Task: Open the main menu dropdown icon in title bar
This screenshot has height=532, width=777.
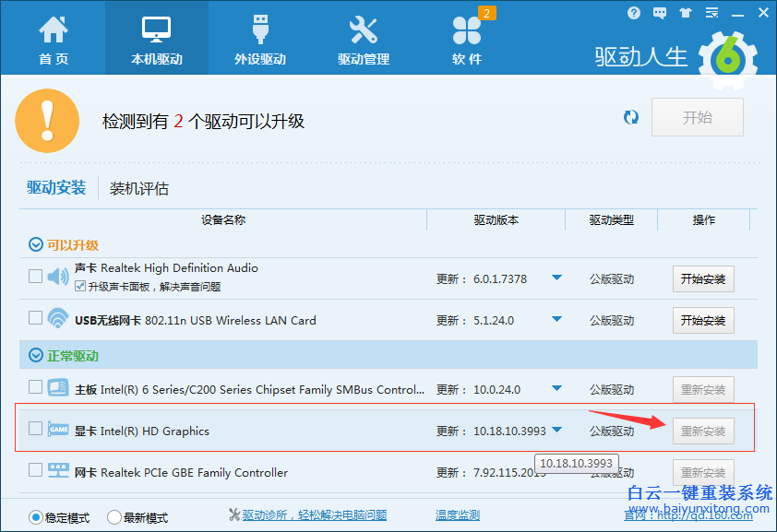Action: (x=709, y=13)
